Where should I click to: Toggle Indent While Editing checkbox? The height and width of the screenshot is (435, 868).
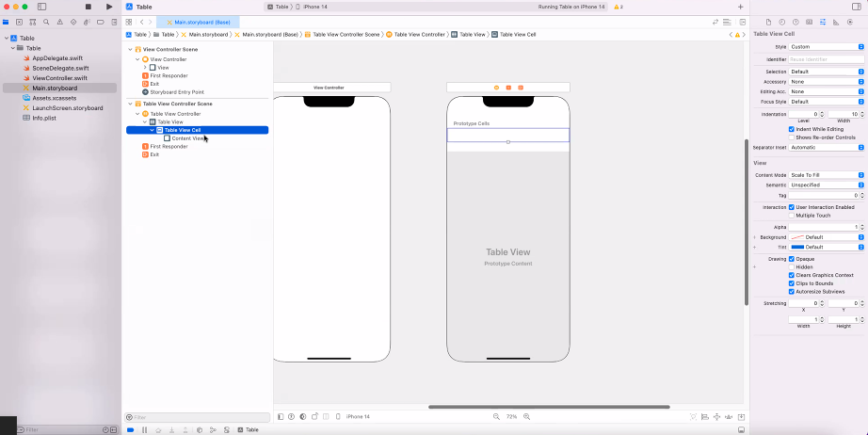tap(792, 129)
